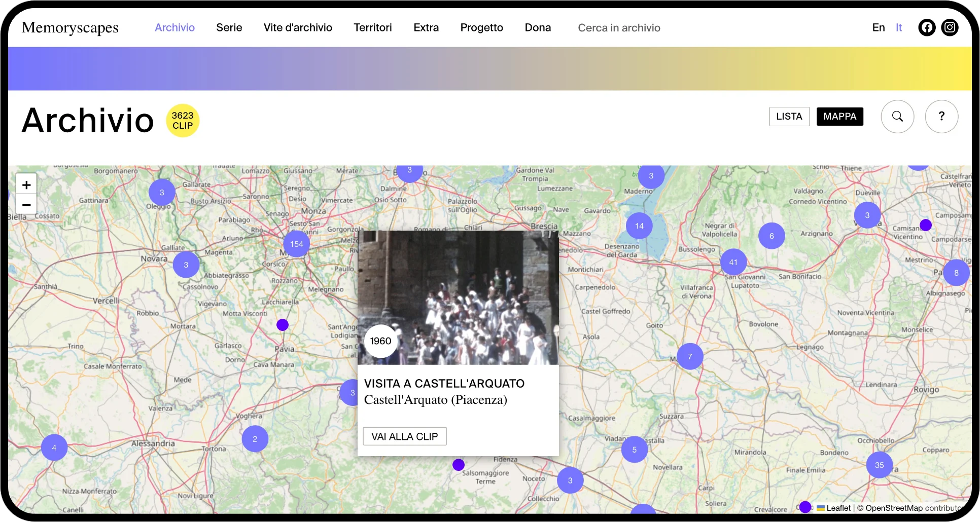Image resolution: width=980 pixels, height=522 pixels.
Task: Click the VAI ALLA CLIP button
Action: tap(404, 436)
